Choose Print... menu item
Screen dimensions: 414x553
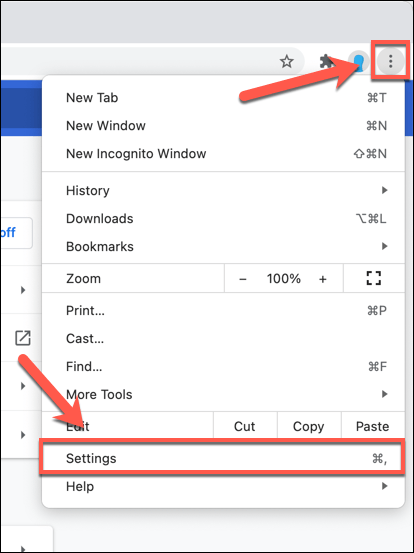pos(223,310)
